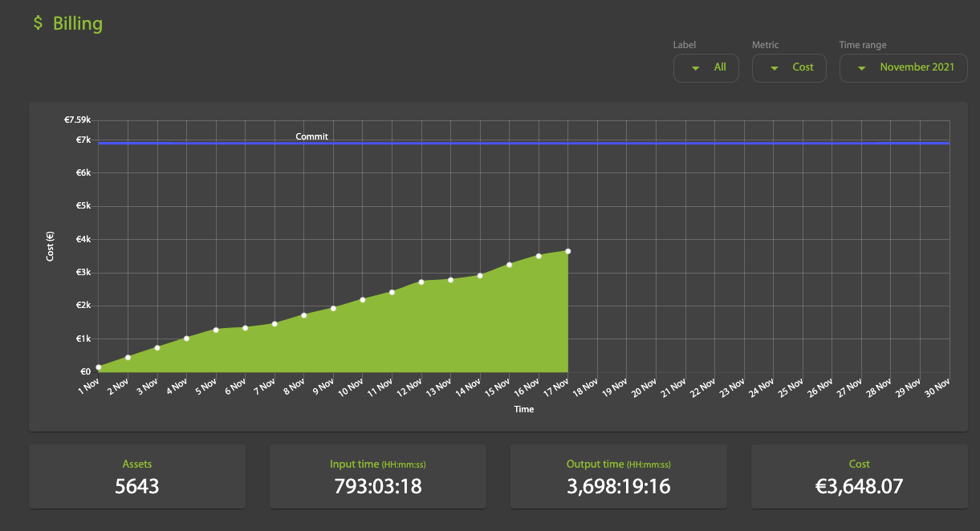Click the data point for 1 Nov

coord(99,367)
